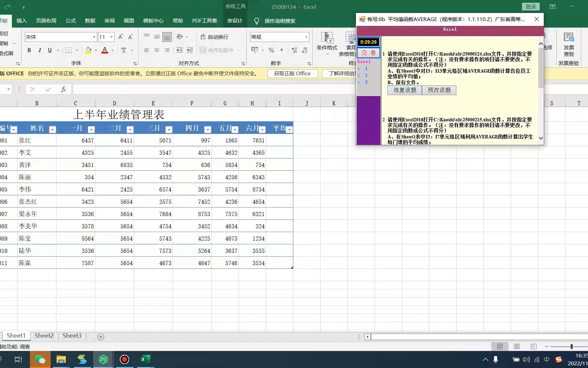Screen dimensions: 588x368
Task: Open the screen recorder from the taskbar
Action: [x=124, y=359]
